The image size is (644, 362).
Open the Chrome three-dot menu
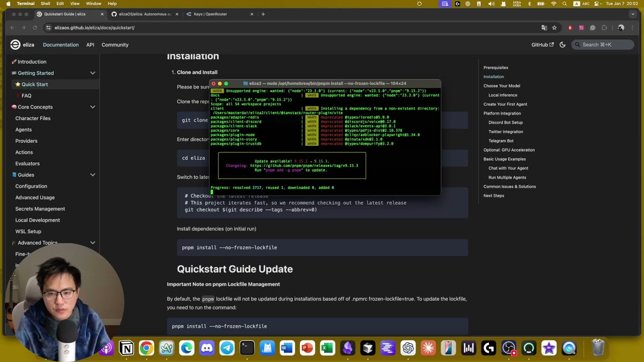tap(633, 28)
